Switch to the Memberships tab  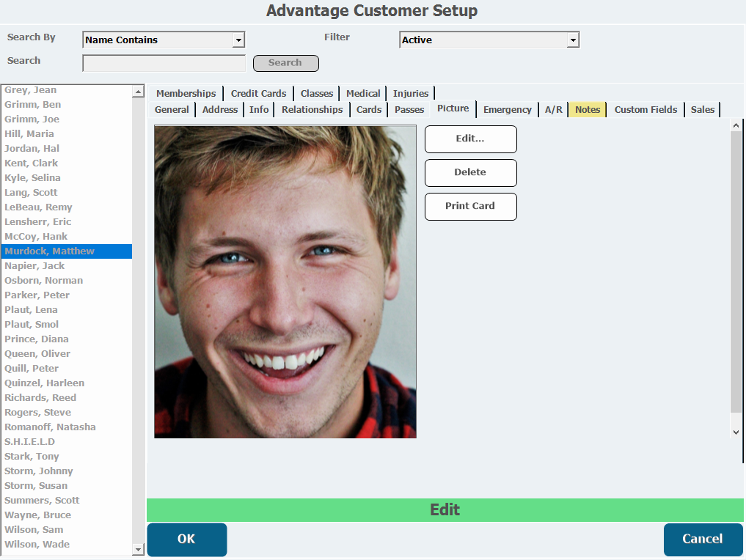coord(186,94)
